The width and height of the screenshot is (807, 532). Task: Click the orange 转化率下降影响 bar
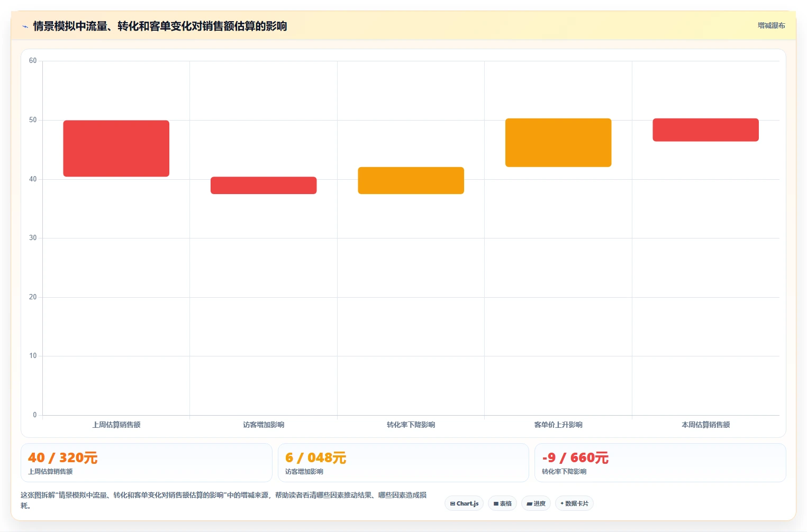(x=411, y=180)
